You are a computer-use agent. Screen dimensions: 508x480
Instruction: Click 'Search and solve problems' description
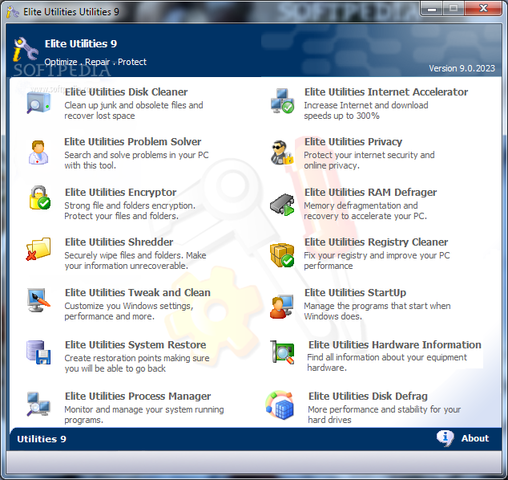pos(136,160)
